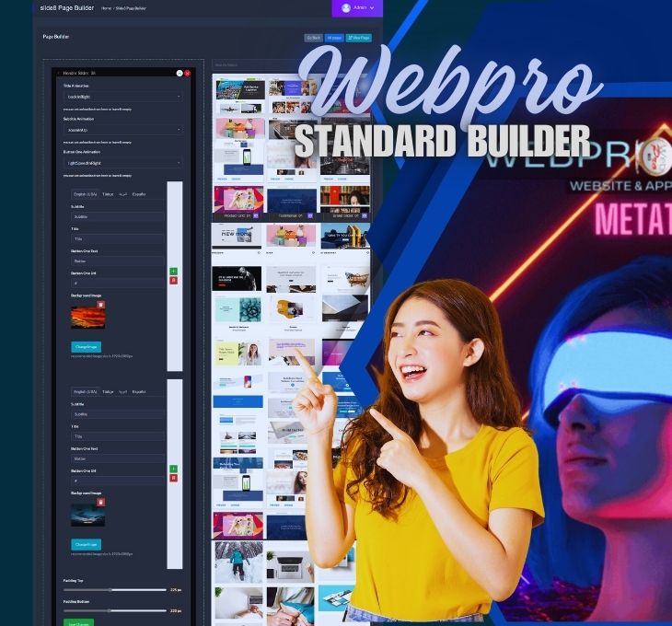Expand the Button One Animation dropdown
The image size is (672, 626).
point(123,163)
